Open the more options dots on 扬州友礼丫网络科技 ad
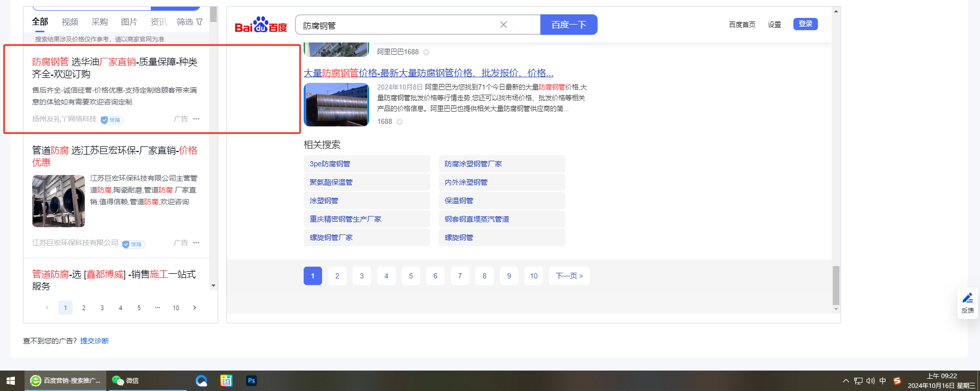Image resolution: width=980 pixels, height=391 pixels. [x=196, y=119]
